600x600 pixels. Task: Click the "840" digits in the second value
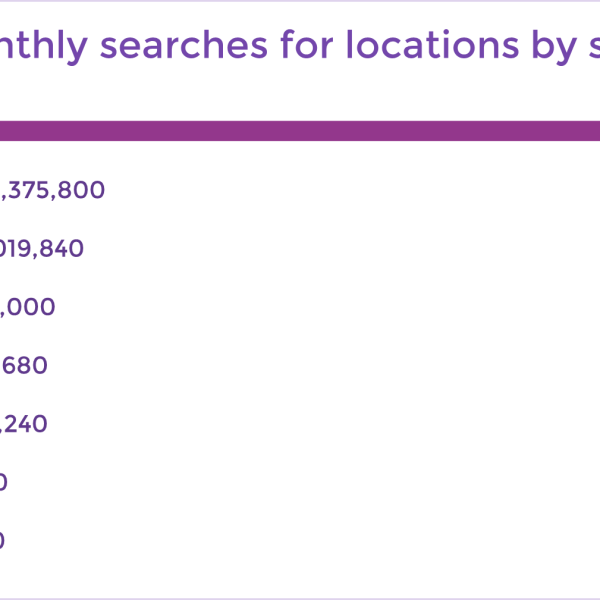point(61,248)
